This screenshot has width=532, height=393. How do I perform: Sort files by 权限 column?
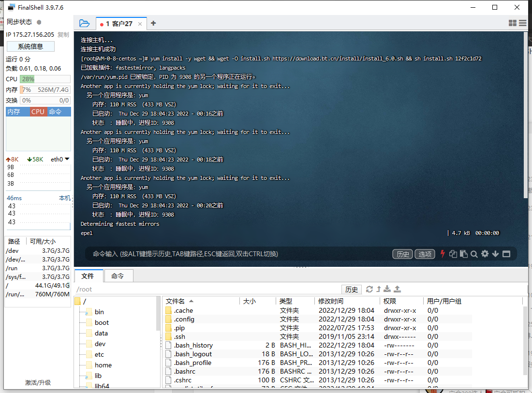[402, 301]
